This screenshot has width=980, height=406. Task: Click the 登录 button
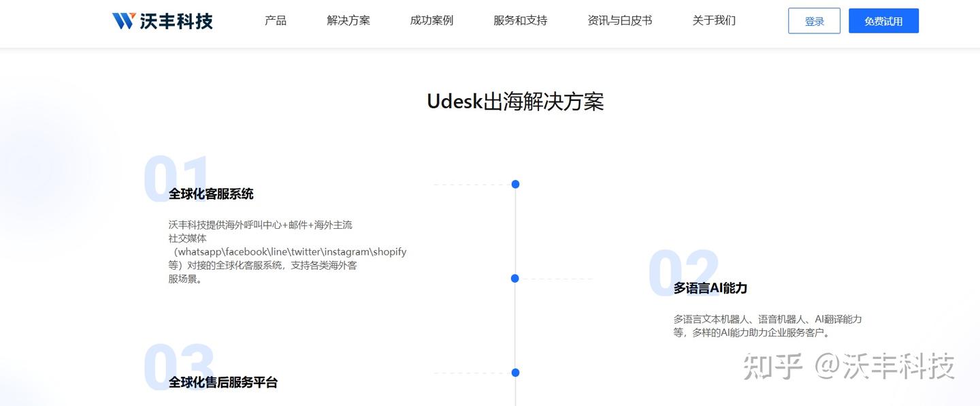point(814,21)
